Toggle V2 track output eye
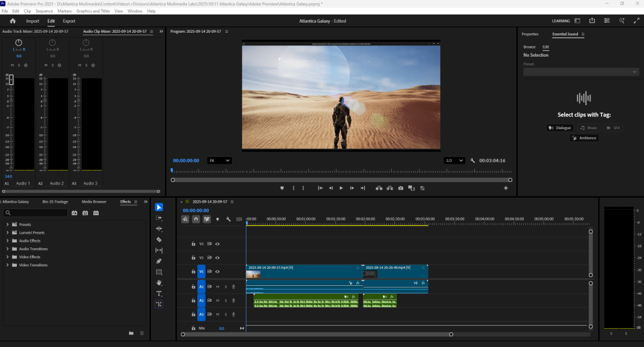 (217, 258)
